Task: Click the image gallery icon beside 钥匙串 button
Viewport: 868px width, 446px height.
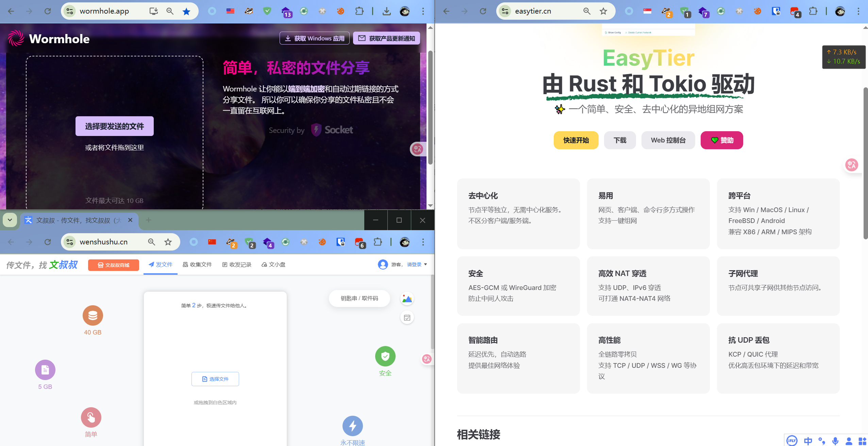Action: tap(407, 299)
